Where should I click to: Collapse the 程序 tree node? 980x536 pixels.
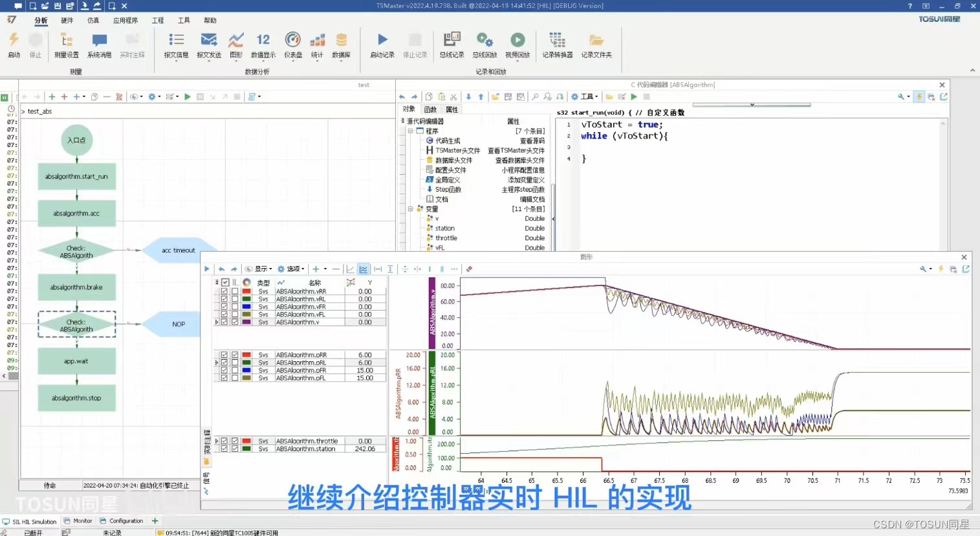coord(410,131)
